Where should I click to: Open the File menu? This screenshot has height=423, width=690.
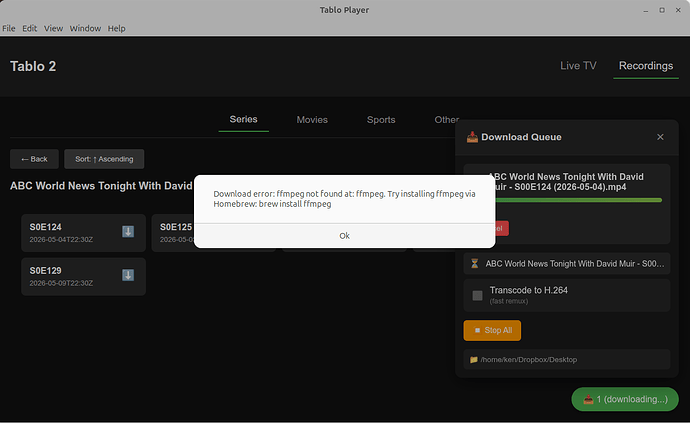pos(9,28)
